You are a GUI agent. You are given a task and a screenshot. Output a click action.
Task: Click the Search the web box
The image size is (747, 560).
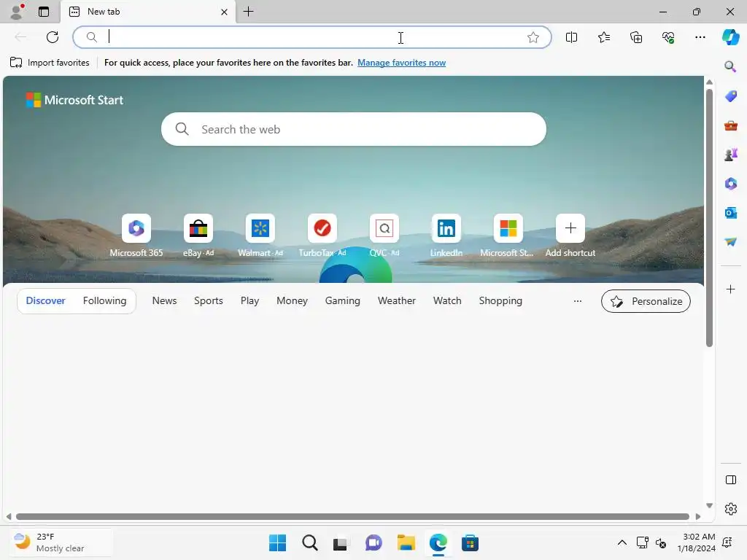click(x=354, y=129)
